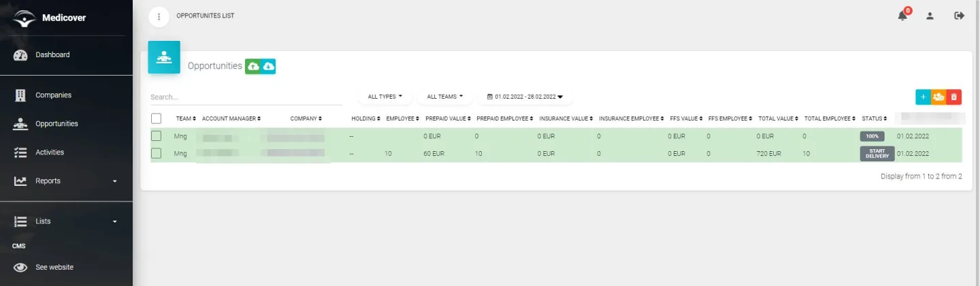Open the three-dot menu beside Opportunites List

point(159,17)
